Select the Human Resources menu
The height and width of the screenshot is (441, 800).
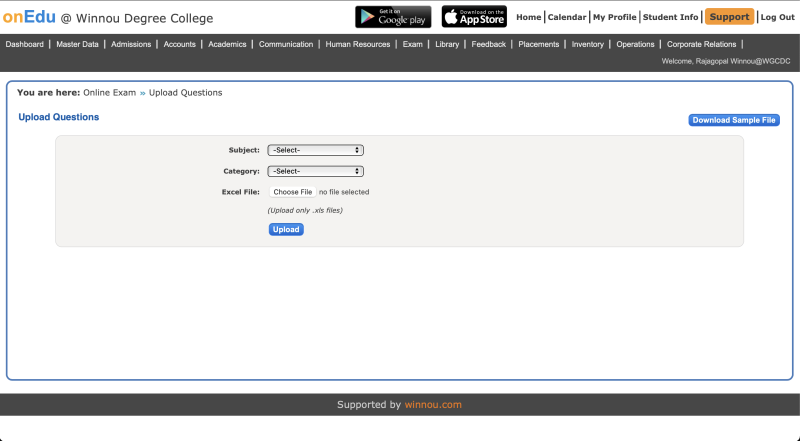(x=358, y=44)
